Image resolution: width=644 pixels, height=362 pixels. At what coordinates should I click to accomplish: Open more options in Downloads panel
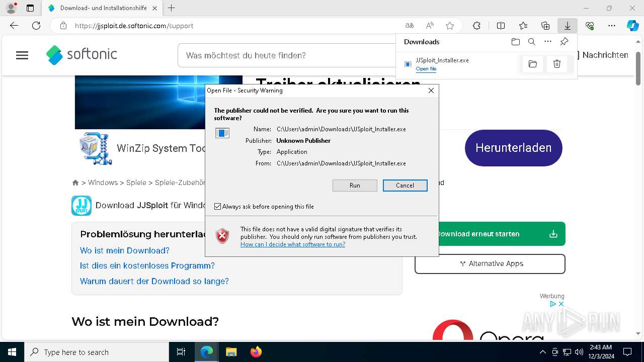click(x=548, y=42)
